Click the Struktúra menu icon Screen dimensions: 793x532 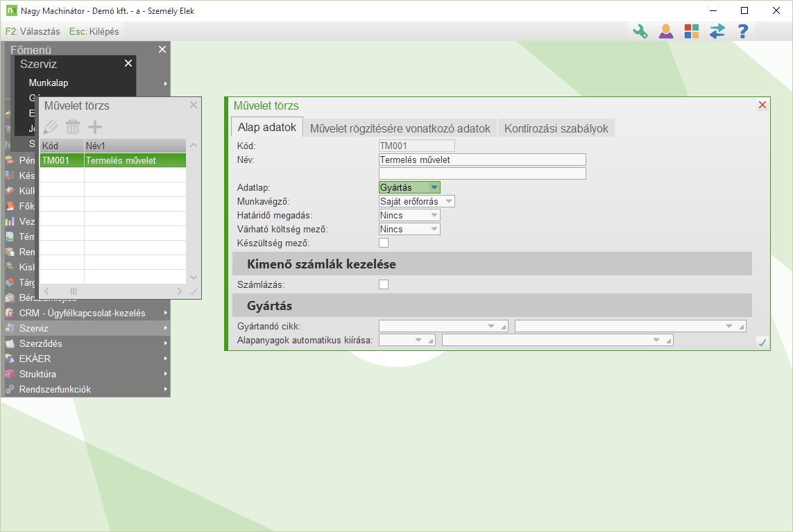[10, 374]
